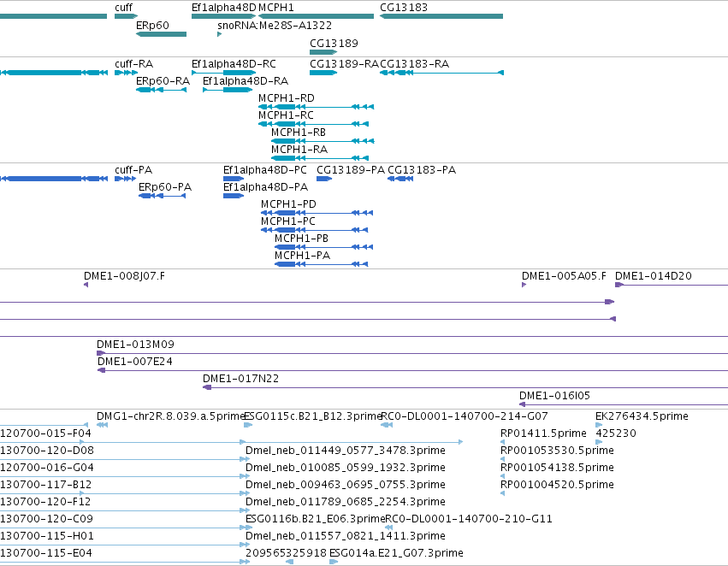Select transcript Ef1alpha48D-RC
728x566 pixels.
point(234,64)
